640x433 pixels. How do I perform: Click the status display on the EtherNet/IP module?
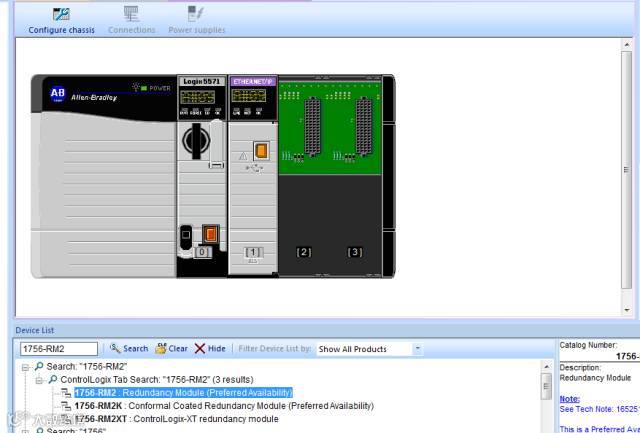249,96
